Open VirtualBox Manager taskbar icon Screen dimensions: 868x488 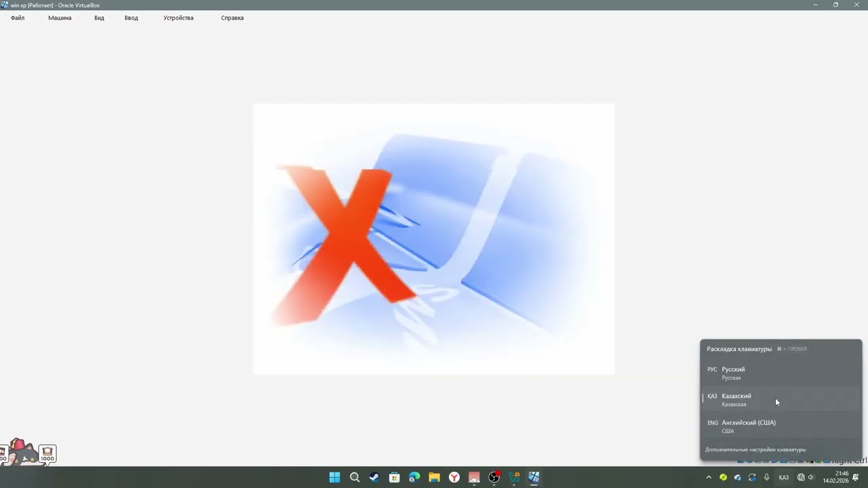click(514, 477)
